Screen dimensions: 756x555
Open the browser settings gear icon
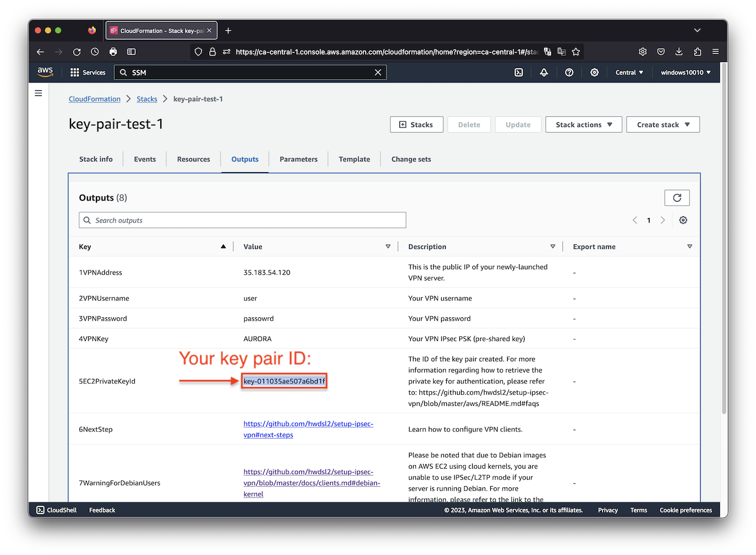[643, 51]
